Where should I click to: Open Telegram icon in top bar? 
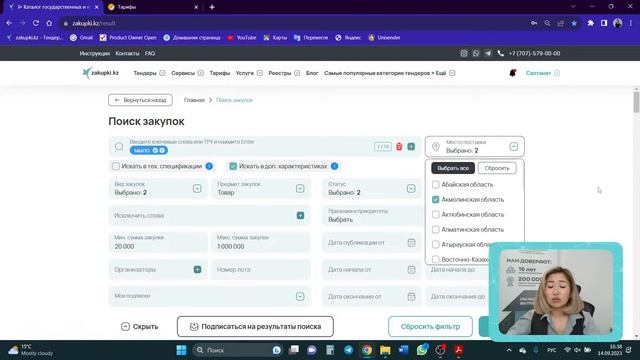[x=488, y=53]
